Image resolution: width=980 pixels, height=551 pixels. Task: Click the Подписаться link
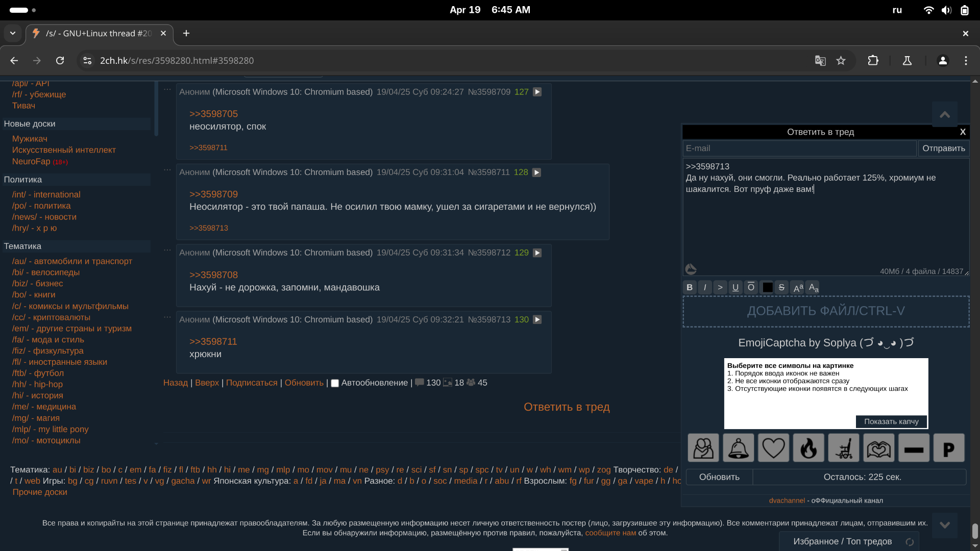click(x=252, y=383)
